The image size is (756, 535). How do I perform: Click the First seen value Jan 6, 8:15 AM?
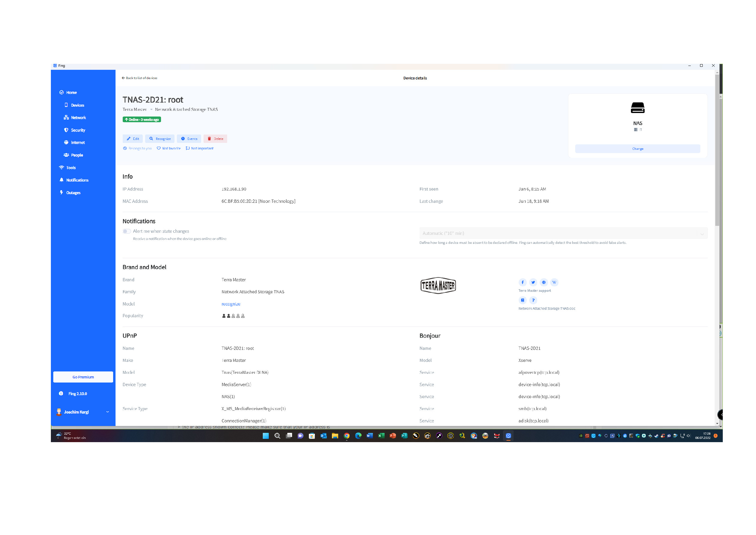(x=532, y=189)
